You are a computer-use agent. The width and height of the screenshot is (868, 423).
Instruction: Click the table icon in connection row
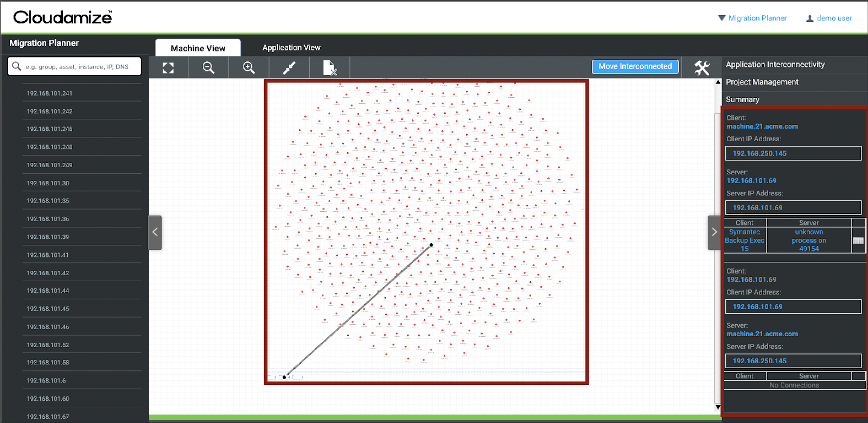pos(858,241)
